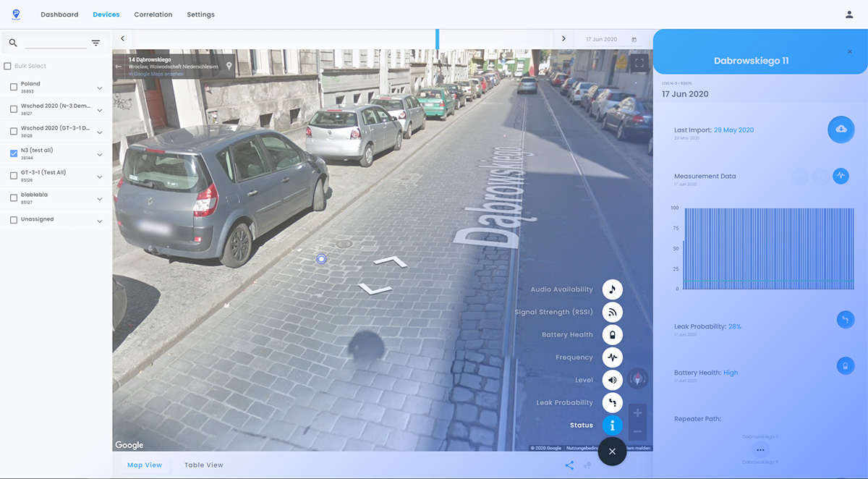Open the user account icon
The width and height of the screenshot is (868, 479).
click(x=849, y=14)
